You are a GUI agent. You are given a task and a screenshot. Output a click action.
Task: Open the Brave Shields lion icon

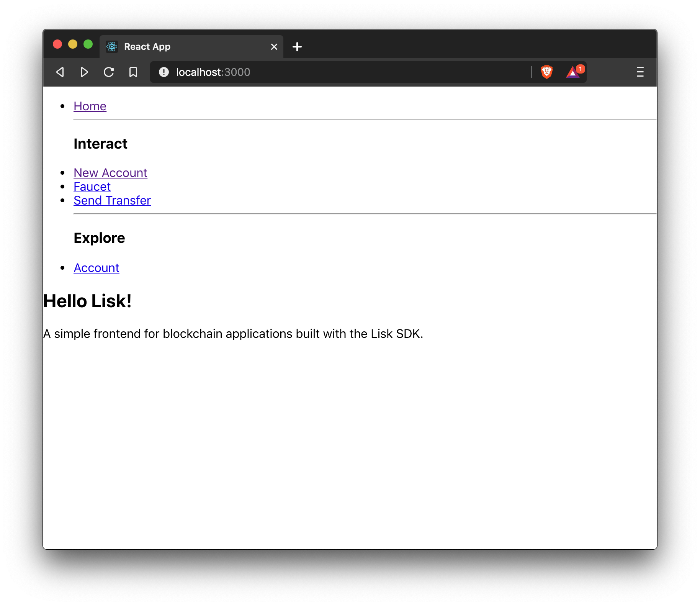(547, 72)
